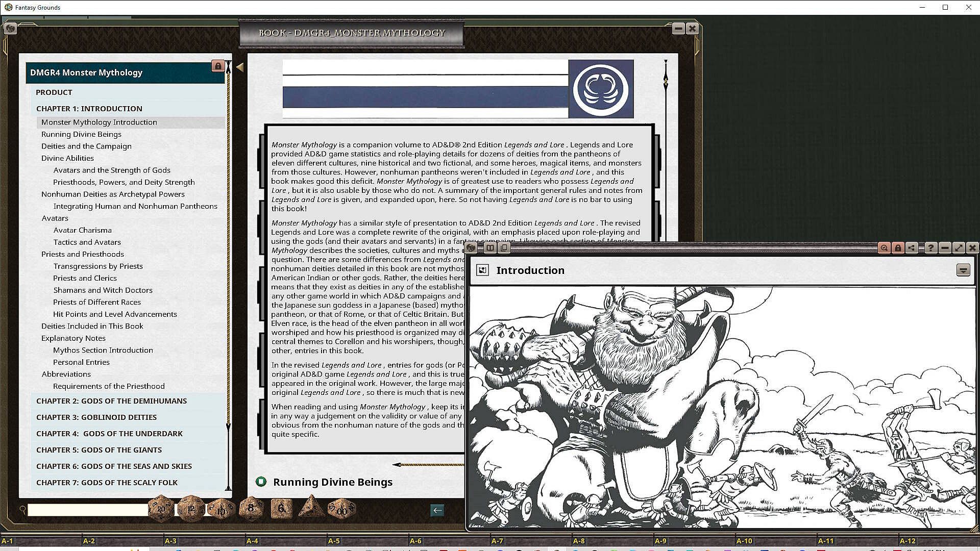Open Priesthoods, Powers, and Deity Strength
Screen dimensions: 980x551
click(124, 182)
